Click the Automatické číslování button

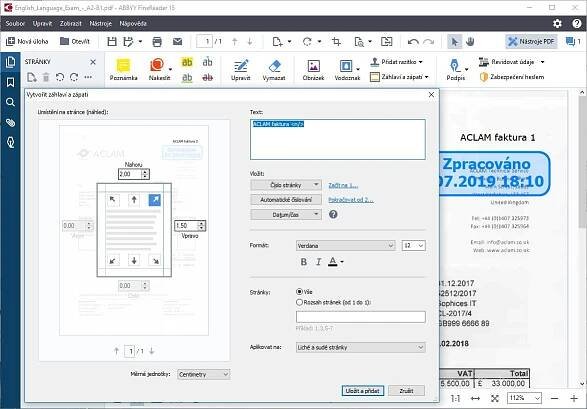click(x=286, y=200)
